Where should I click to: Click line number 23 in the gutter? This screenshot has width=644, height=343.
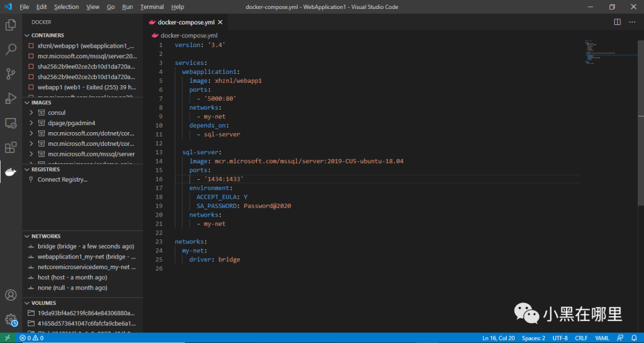coord(160,242)
